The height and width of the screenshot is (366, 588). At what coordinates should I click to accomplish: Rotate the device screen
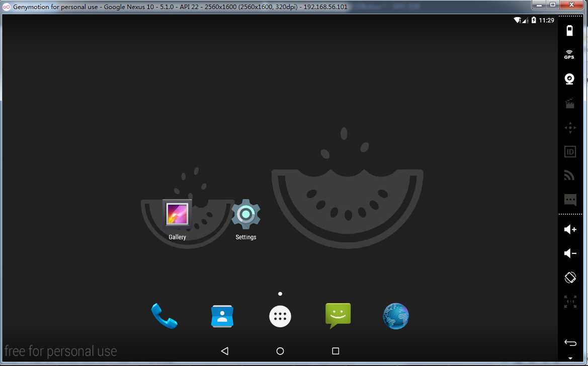[570, 278]
